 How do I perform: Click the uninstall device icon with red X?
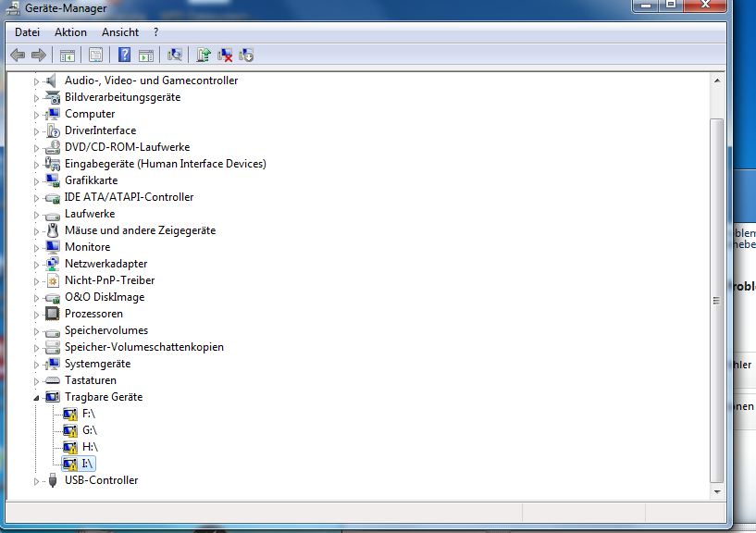coord(225,55)
